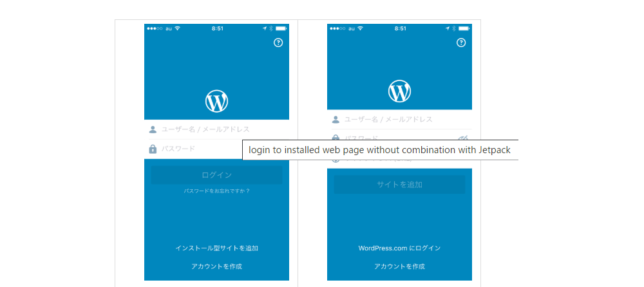
Task: Click the Bluetooth icon on the ログイン screen
Action: [x=271, y=28]
